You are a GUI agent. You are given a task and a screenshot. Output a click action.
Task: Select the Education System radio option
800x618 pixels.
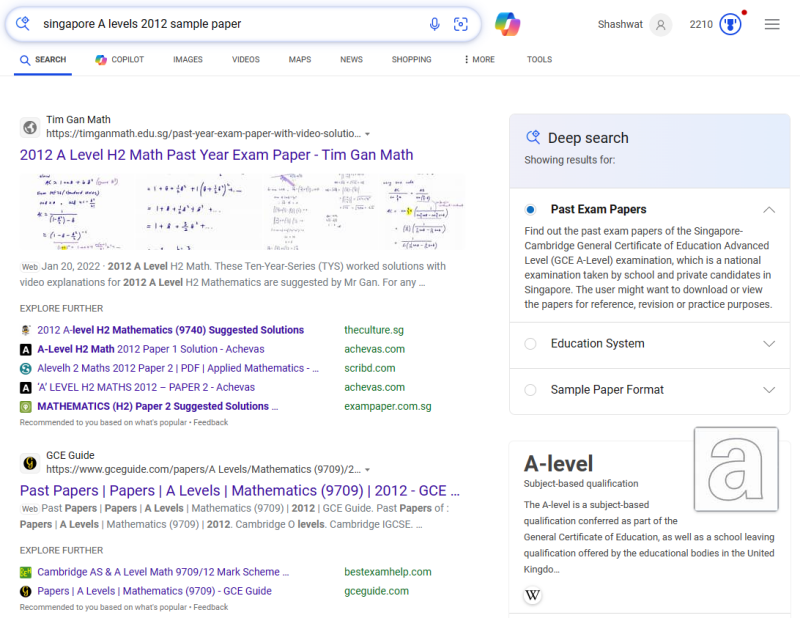pyautogui.click(x=530, y=344)
